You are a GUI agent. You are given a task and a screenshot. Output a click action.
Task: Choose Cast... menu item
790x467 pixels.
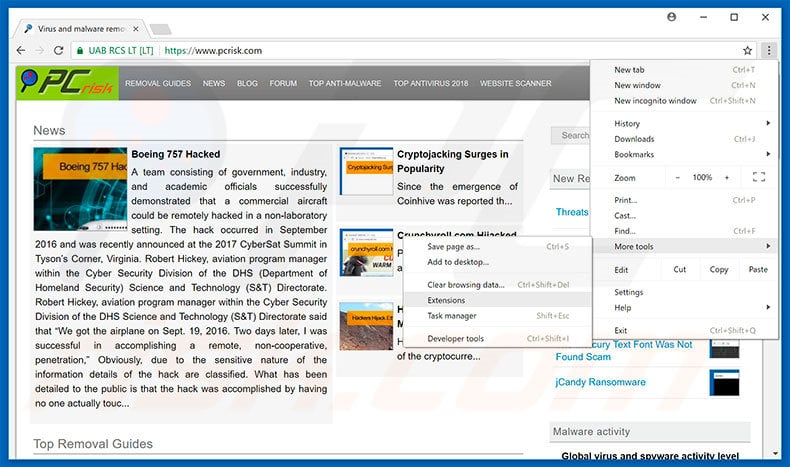tap(684, 216)
